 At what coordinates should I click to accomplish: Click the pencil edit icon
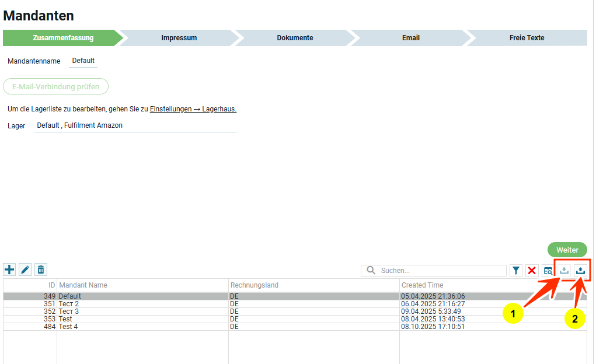tap(25, 269)
